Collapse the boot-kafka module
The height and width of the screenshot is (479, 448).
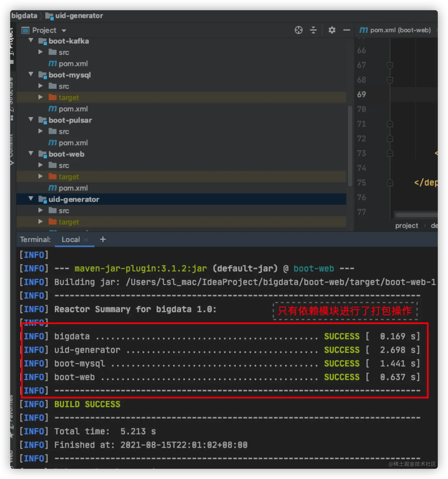coord(31,41)
